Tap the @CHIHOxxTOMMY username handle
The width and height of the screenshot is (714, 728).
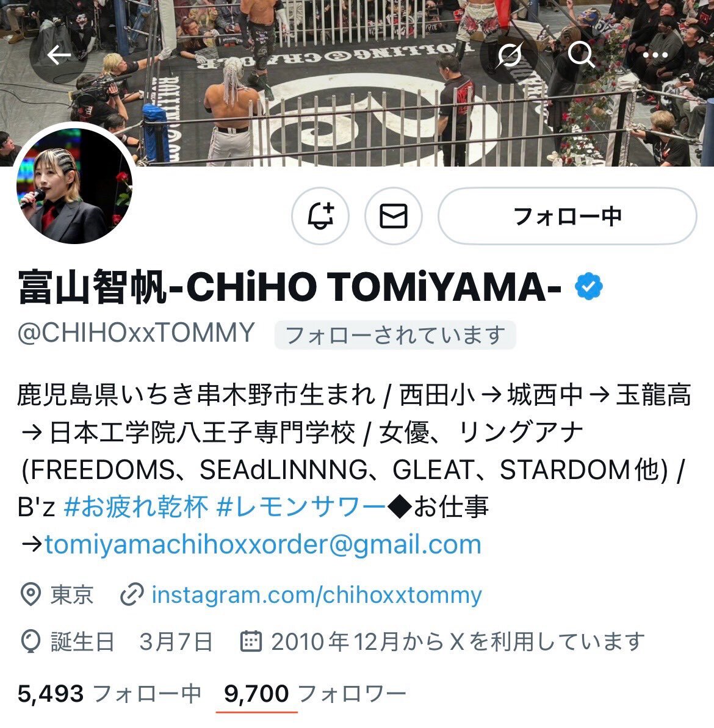tap(136, 333)
